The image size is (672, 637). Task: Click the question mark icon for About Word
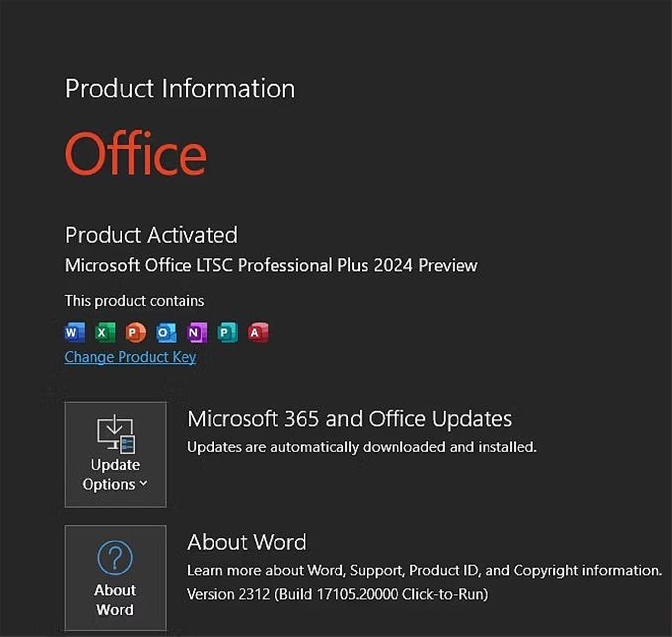(115, 558)
